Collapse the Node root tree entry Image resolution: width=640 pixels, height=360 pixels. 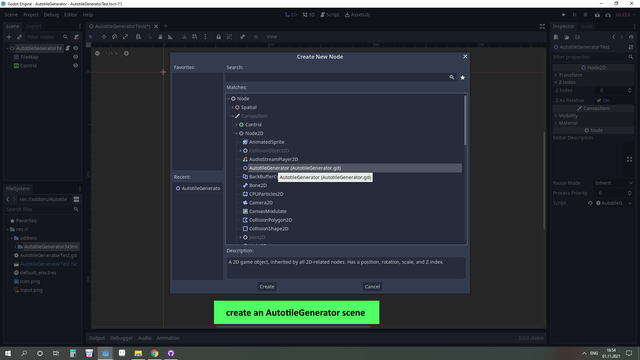pos(229,98)
